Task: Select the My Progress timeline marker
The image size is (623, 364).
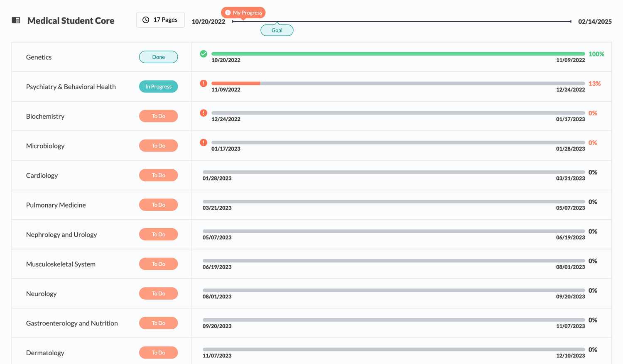Action: pyautogui.click(x=243, y=13)
